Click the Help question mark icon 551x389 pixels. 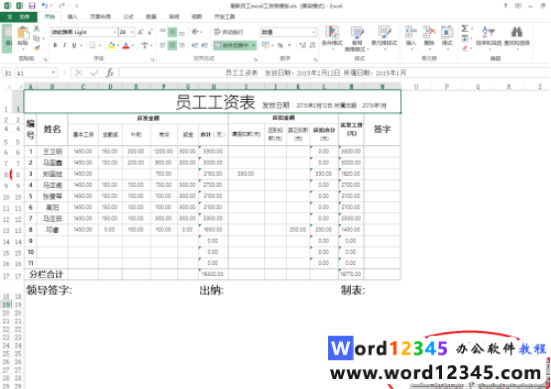(505, 6)
